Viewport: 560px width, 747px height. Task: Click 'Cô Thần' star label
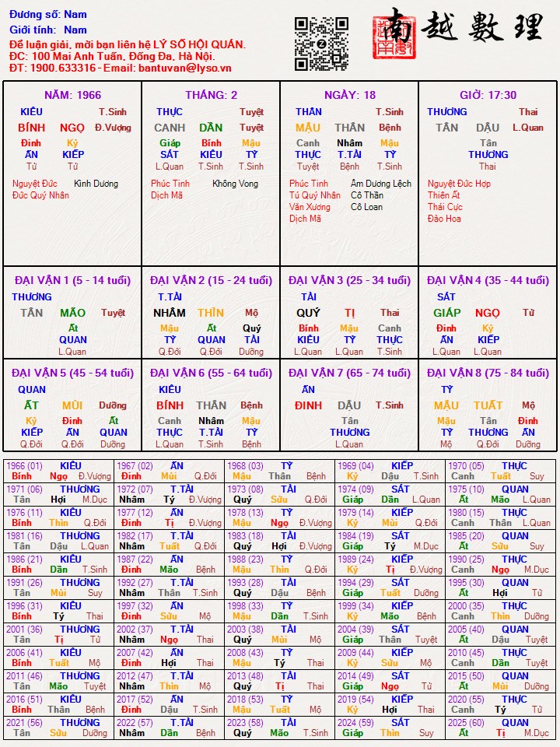click(367, 195)
